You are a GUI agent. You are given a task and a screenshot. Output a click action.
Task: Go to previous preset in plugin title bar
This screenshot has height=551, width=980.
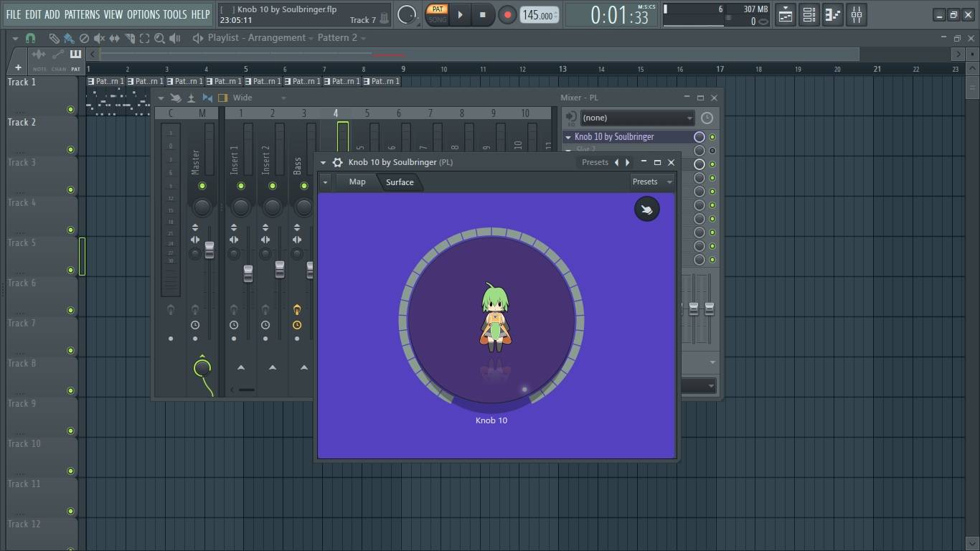(616, 162)
